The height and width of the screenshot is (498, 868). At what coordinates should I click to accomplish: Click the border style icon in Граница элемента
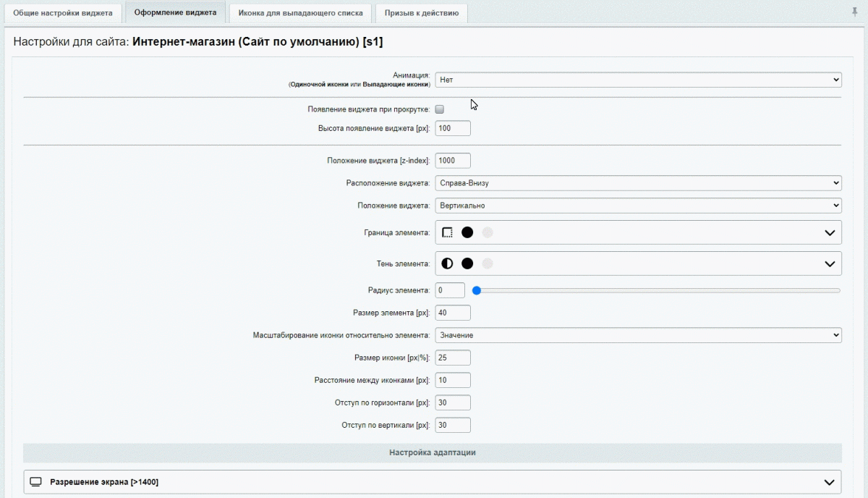[x=447, y=232]
